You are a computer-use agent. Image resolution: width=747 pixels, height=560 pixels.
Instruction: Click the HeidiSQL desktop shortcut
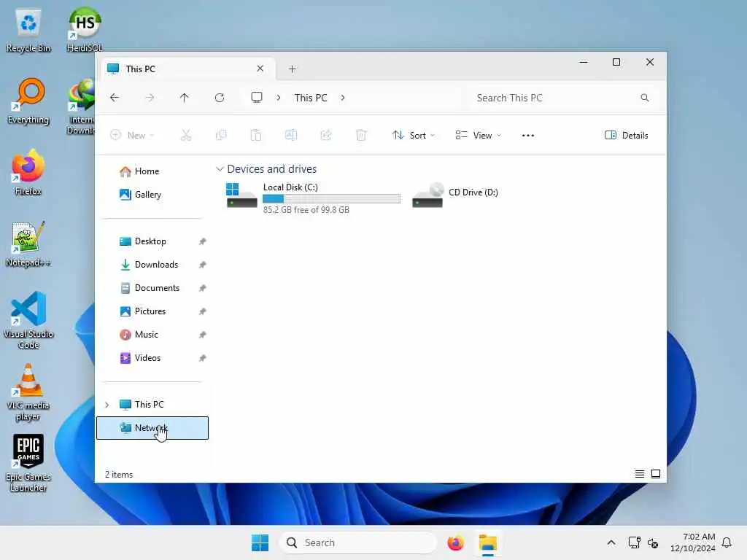[x=85, y=29]
